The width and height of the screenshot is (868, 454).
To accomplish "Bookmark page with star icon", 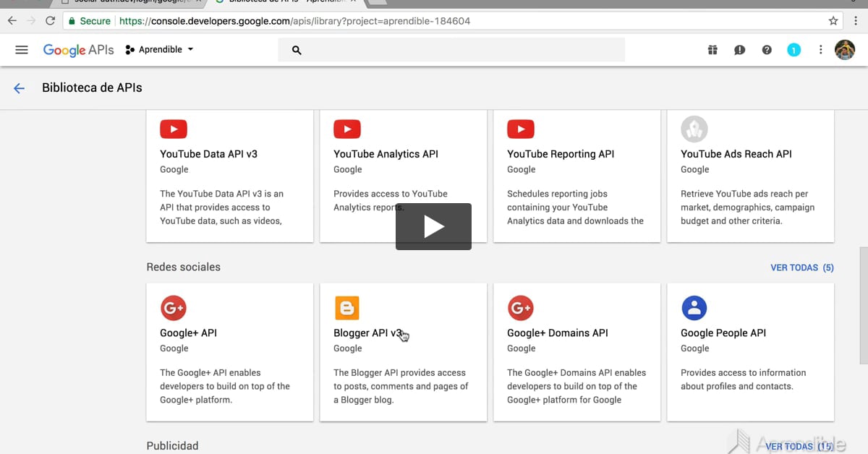I will pos(833,21).
